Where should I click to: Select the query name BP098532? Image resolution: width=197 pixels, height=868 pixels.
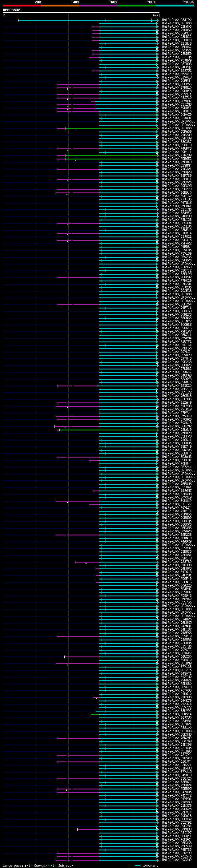click(x=11, y=10)
